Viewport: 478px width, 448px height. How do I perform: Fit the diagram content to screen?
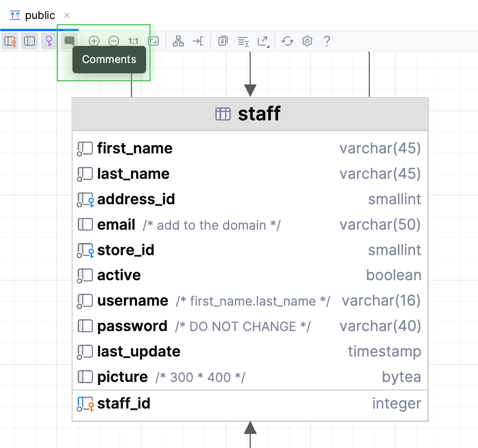click(x=153, y=41)
